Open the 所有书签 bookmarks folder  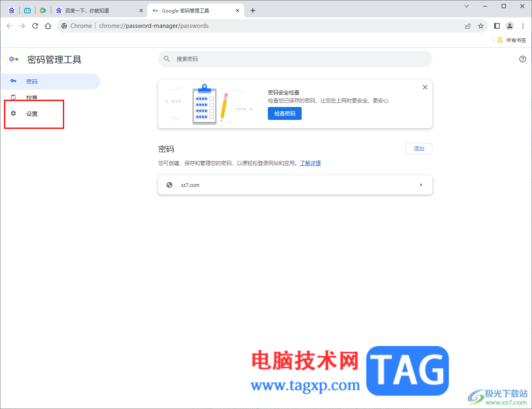tap(511, 40)
